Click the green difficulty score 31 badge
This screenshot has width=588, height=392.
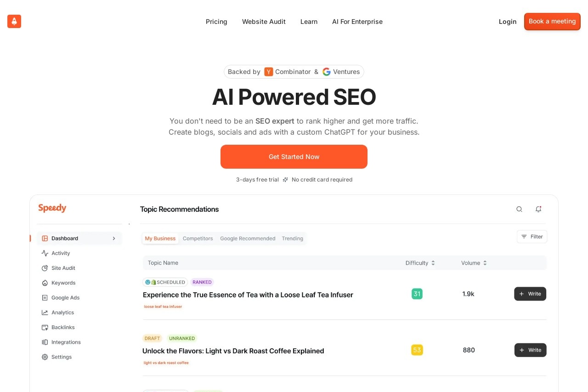pos(417,294)
